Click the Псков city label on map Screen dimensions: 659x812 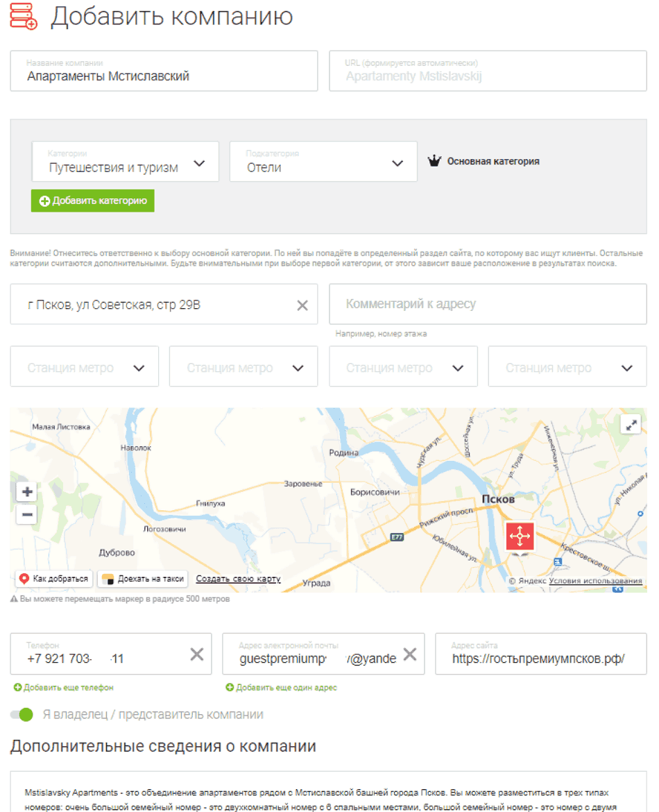(498, 499)
